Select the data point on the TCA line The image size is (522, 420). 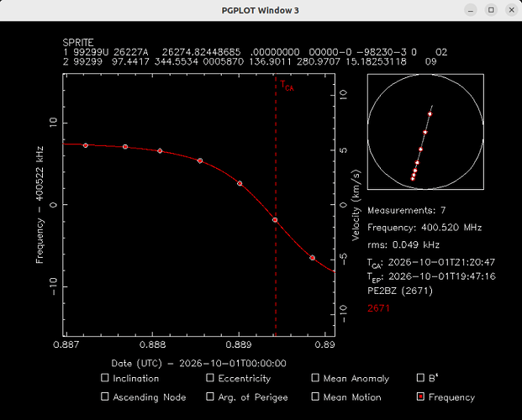[275, 220]
